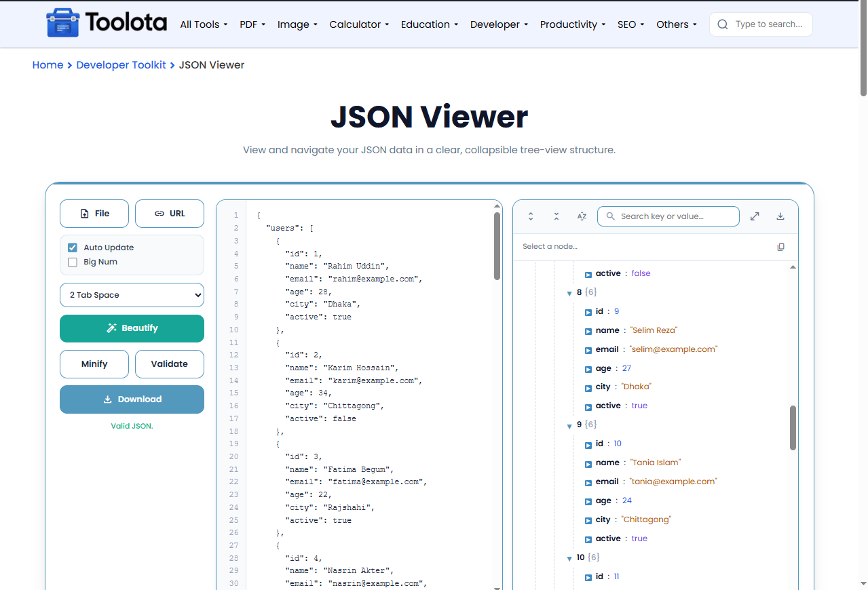
Task: Open the All Tools menu
Action: [x=204, y=24]
